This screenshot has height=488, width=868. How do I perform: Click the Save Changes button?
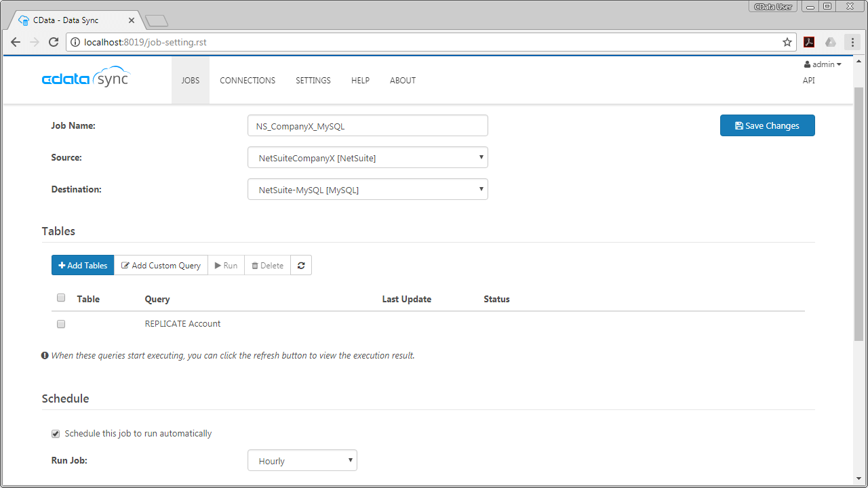click(x=768, y=125)
